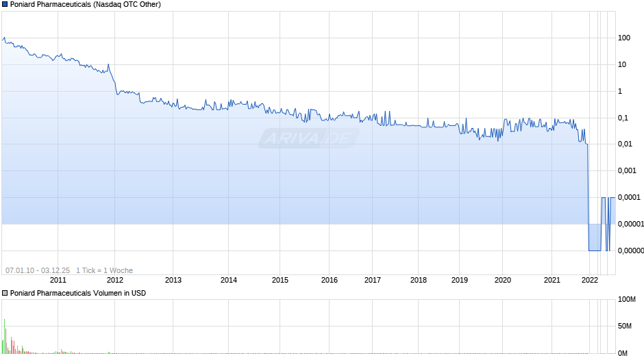Click the tallest green volume bar in 2010
This screenshot has height=360, width=644.
pos(5,336)
